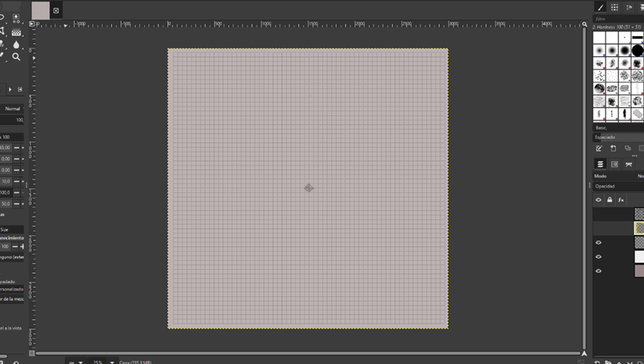Toggle the layer lock icon

pyautogui.click(x=609, y=200)
